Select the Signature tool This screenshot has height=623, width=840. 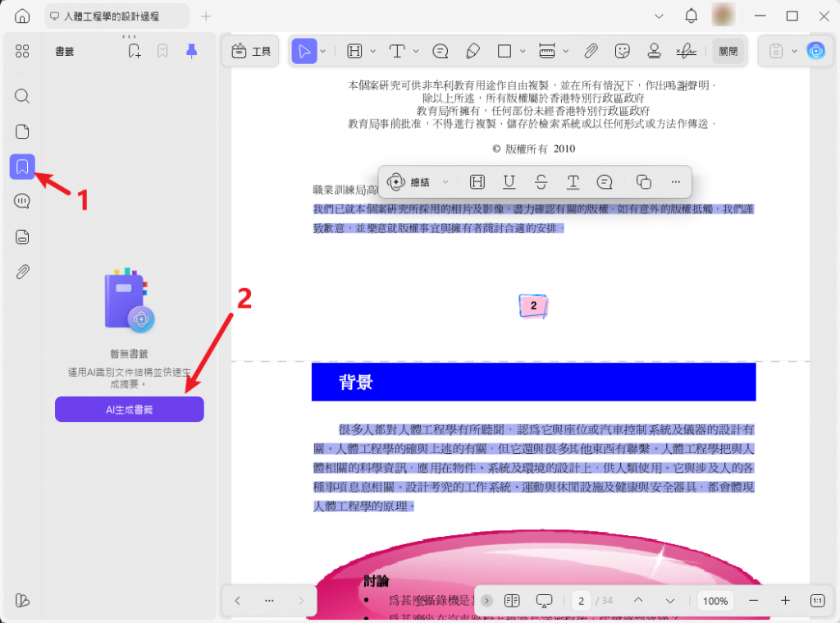coord(687,50)
